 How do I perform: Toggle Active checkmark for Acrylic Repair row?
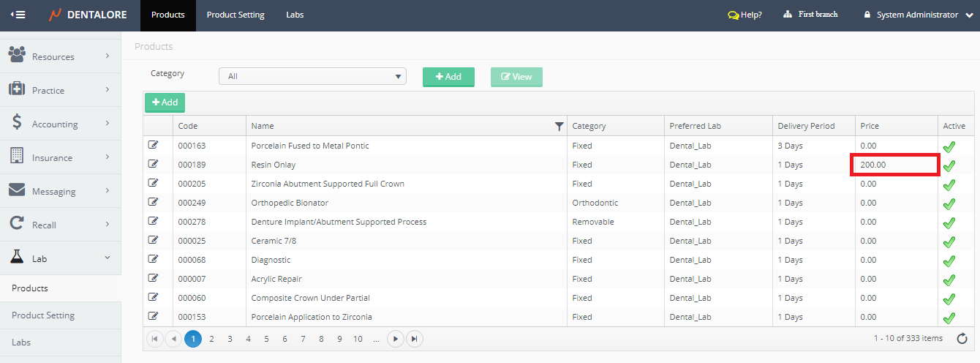coord(949,280)
